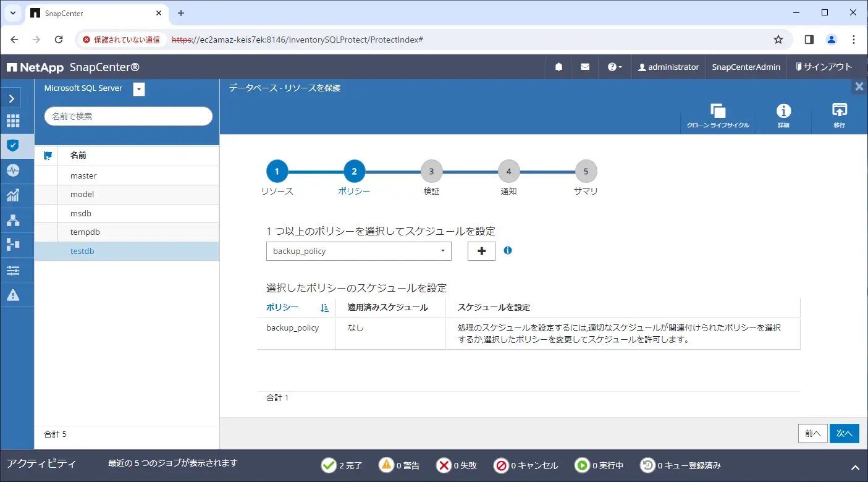
Task: Select the model database row
Action: [127, 194]
